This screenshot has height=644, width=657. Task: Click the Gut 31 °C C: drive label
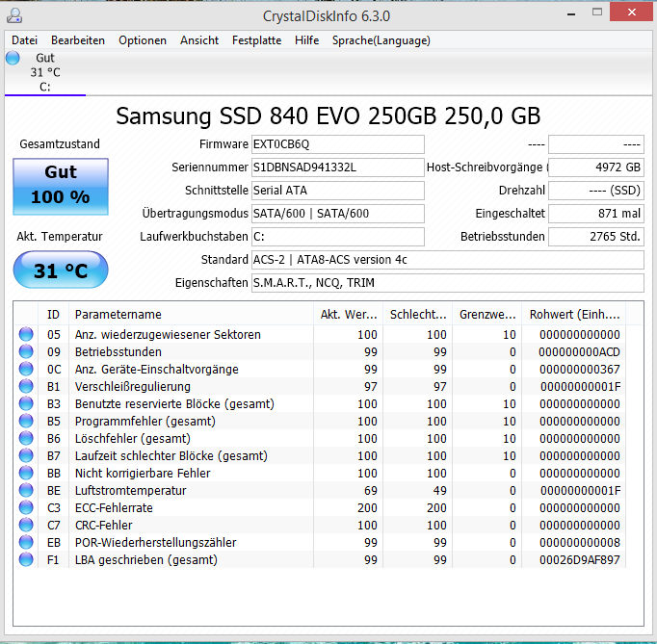point(45,72)
